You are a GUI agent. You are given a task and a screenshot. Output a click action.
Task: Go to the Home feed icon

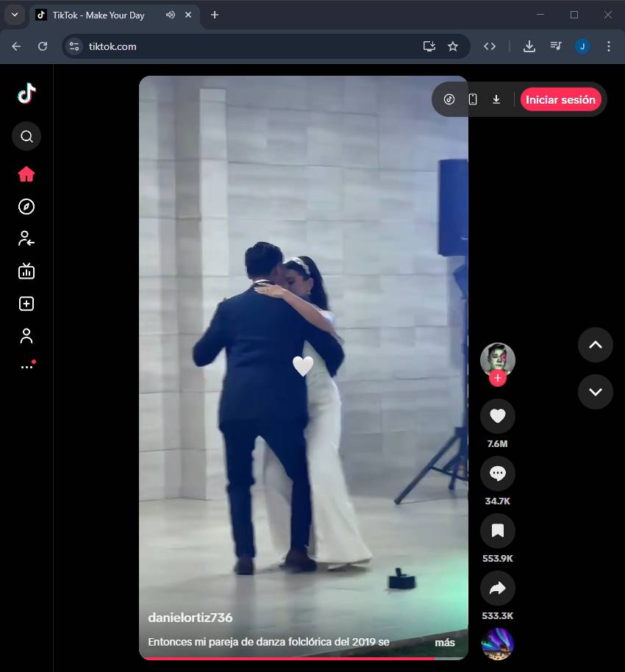point(26,174)
